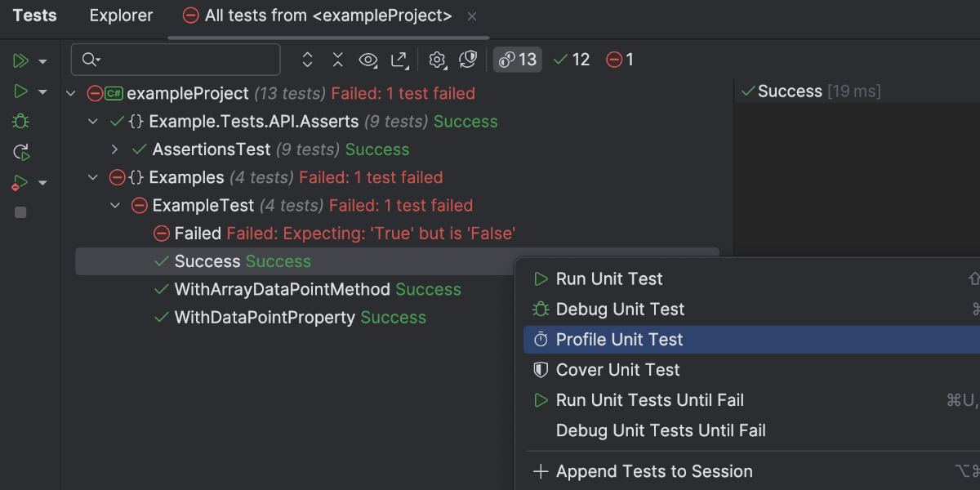Screen dimensions: 980x490
Task: Select the Failed test row
Action: coord(198,234)
